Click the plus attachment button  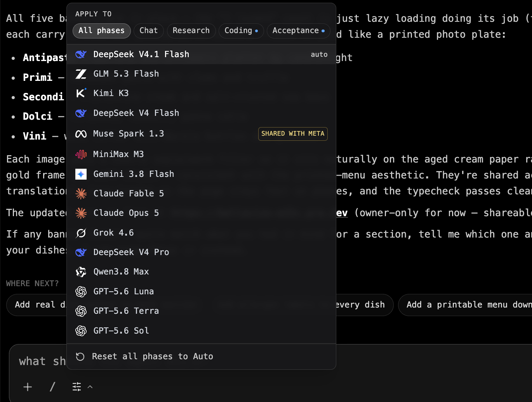[x=28, y=387]
